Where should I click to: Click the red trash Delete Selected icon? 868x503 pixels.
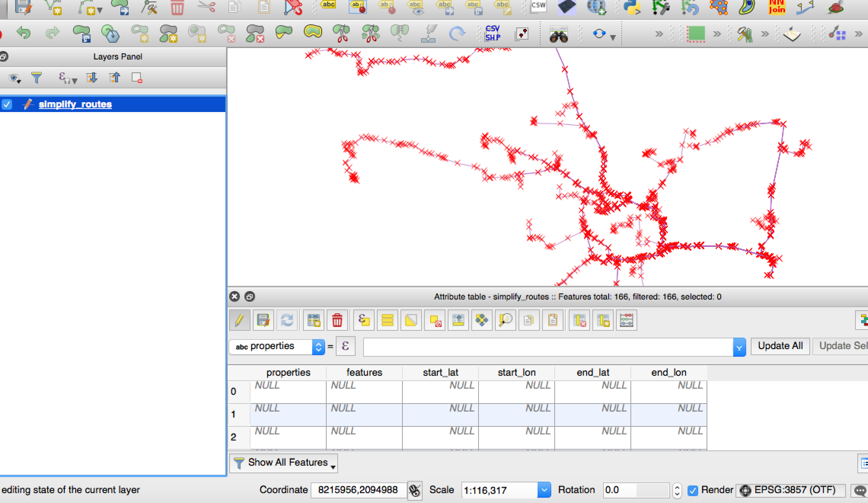177,7
